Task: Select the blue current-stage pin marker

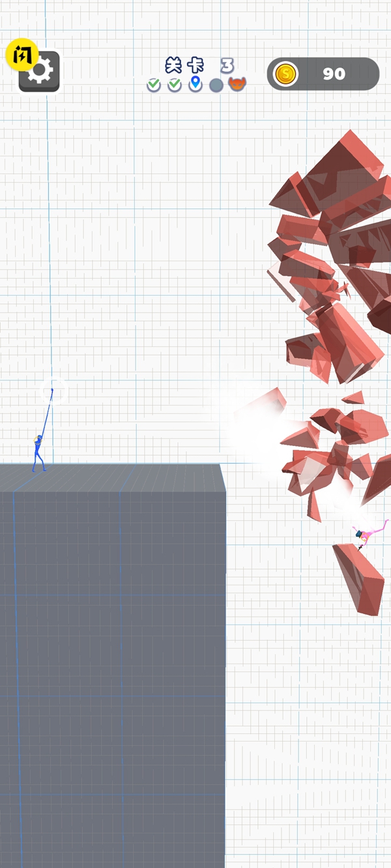Action: [195, 84]
